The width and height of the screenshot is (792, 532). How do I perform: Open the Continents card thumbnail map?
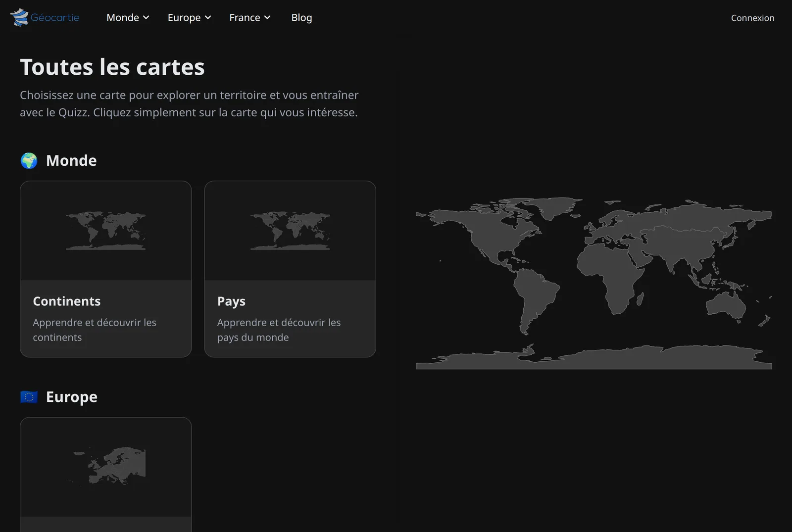click(x=106, y=231)
